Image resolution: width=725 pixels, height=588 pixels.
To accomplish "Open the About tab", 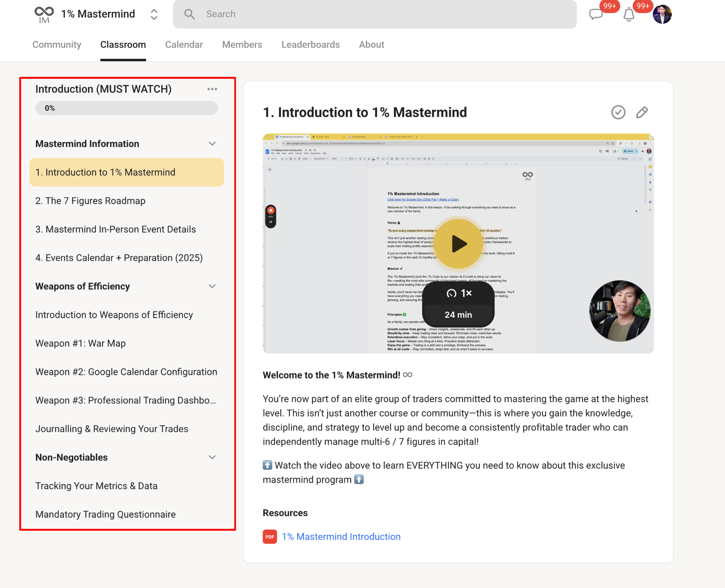I will coord(372,45).
